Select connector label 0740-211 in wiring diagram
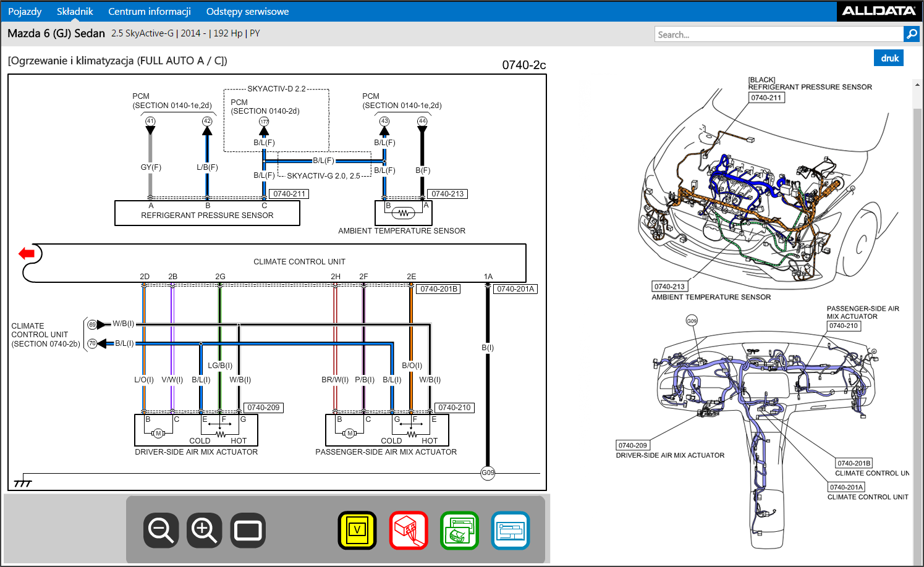924x567 pixels. coord(289,194)
